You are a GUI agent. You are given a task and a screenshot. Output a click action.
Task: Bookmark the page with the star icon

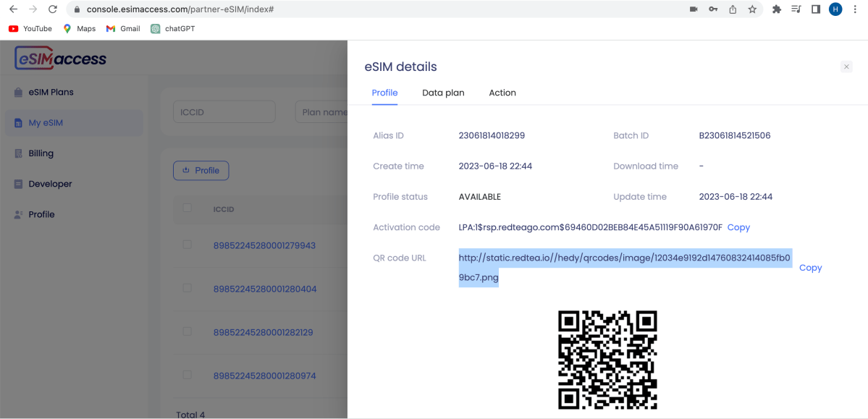coord(751,9)
